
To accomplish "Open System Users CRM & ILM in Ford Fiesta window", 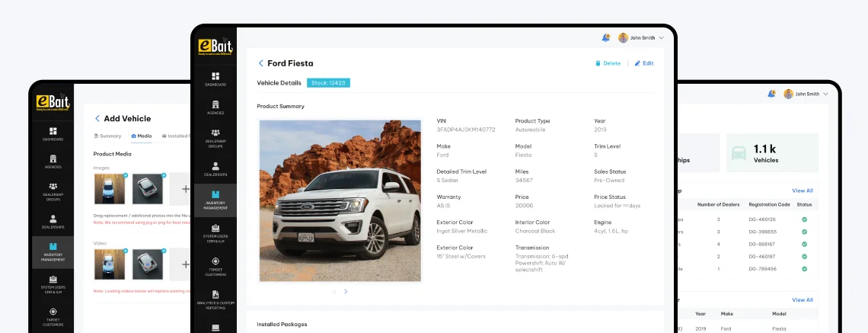I will click(215, 232).
